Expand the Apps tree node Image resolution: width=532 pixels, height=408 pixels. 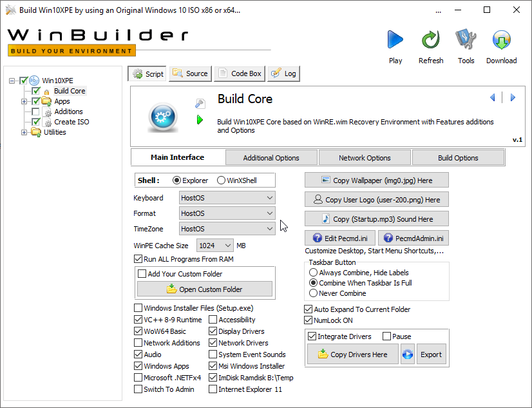point(24,101)
